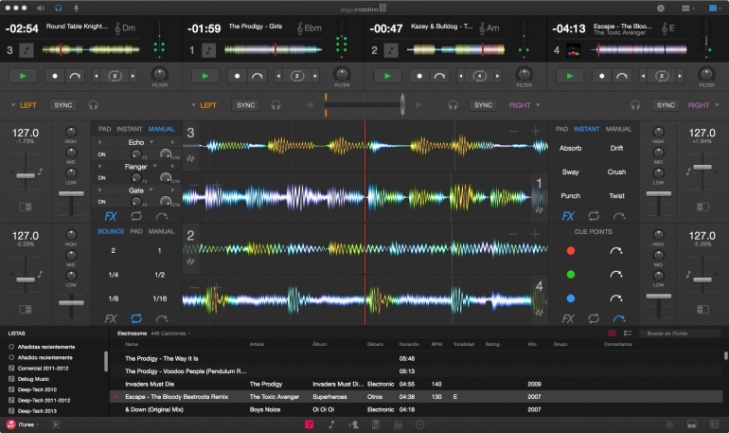Switch upper left panel to INSTANT tab
This screenshot has width=729, height=433.
129,129
